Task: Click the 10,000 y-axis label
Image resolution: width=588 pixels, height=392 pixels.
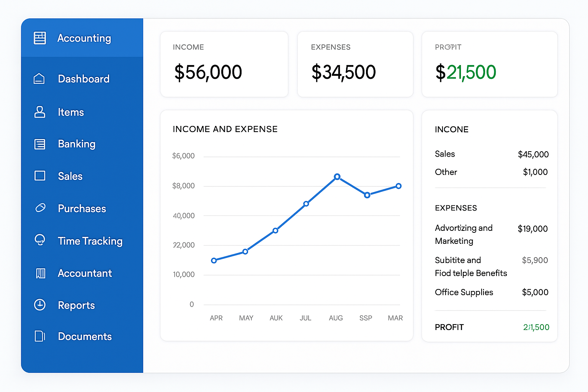Action: 184,274
